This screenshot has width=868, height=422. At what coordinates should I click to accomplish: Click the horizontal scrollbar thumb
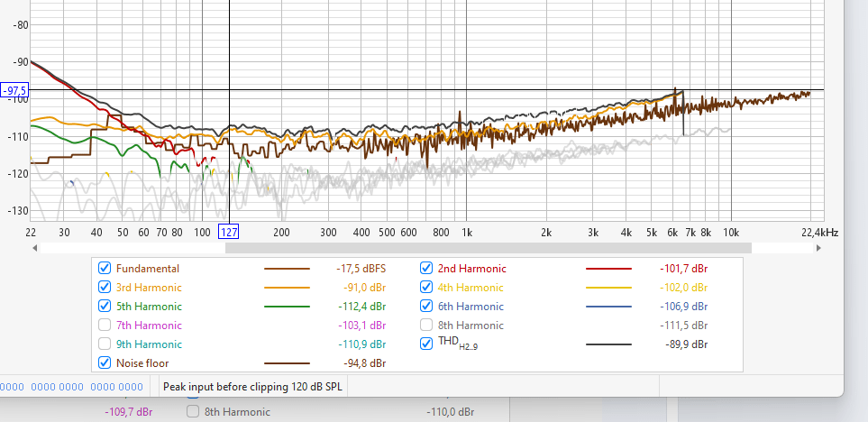489,248
